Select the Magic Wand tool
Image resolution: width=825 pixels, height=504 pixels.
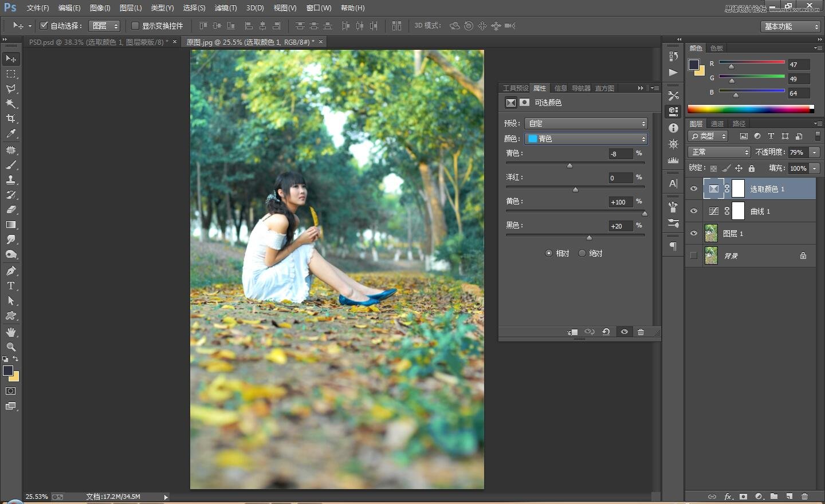[x=11, y=104]
